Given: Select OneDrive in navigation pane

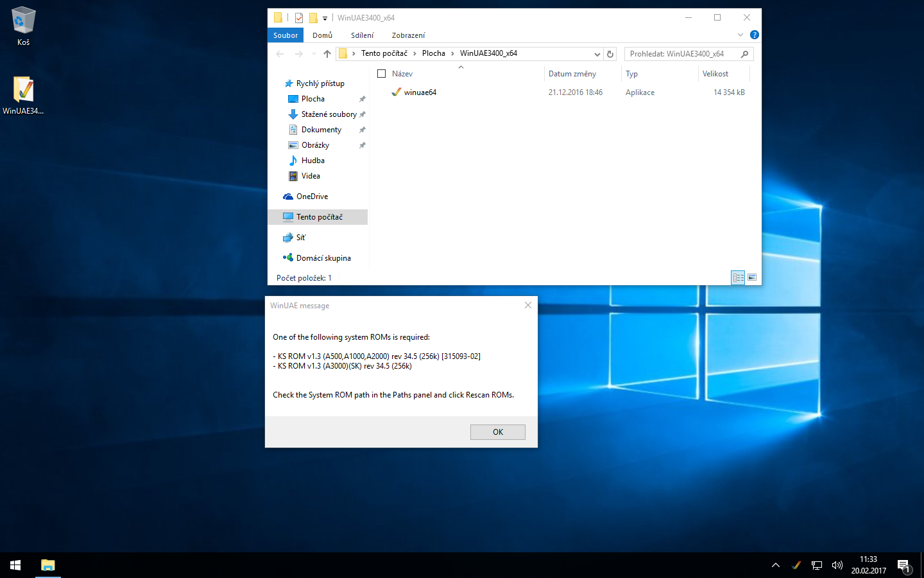Looking at the screenshot, I should pos(312,197).
